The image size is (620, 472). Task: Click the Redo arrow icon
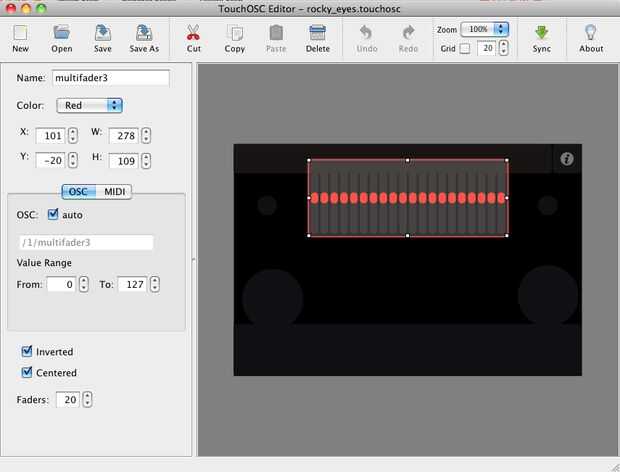tap(408, 33)
